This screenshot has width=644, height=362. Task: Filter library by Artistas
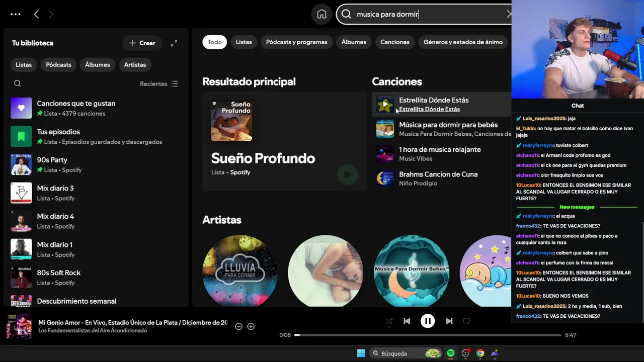pos(135,65)
